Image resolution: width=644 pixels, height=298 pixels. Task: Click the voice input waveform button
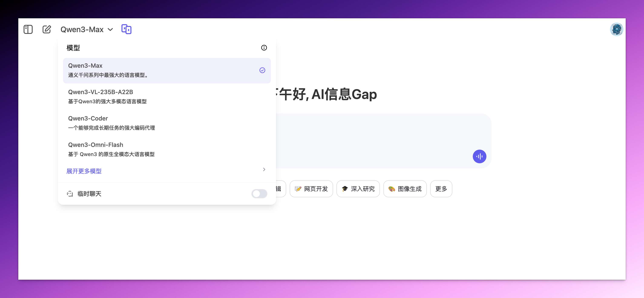[479, 156]
